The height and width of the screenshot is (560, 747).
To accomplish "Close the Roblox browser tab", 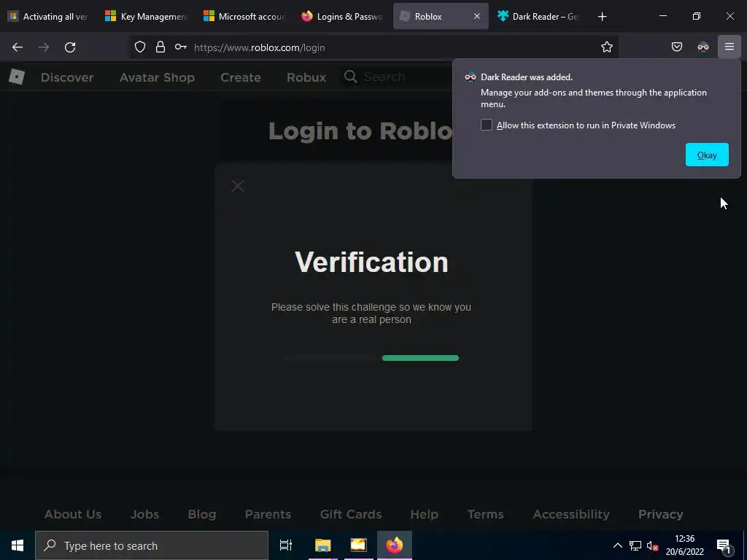I will click(477, 17).
